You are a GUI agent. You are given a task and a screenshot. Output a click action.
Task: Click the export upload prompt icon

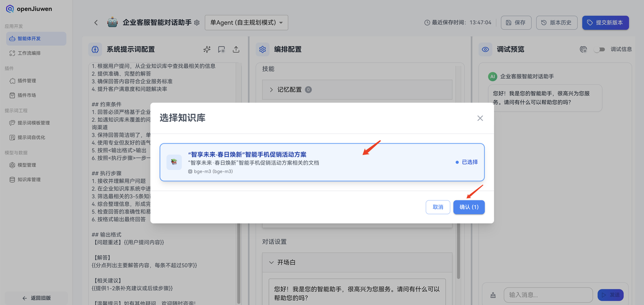[x=236, y=49]
